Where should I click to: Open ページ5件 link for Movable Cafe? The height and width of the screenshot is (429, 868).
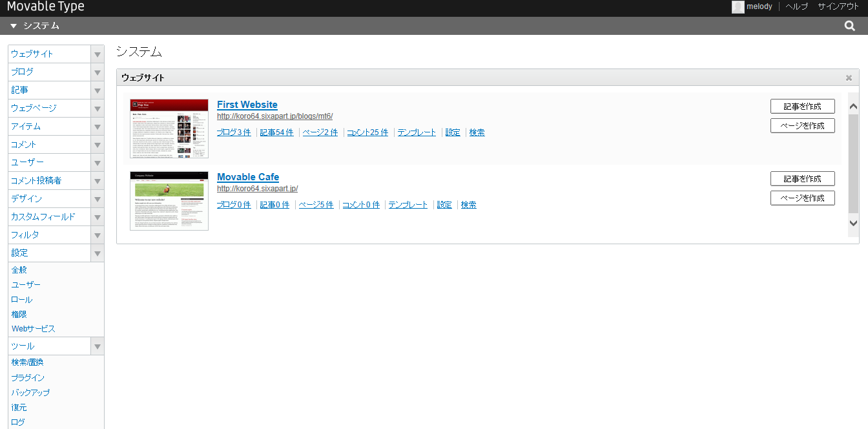click(x=316, y=205)
